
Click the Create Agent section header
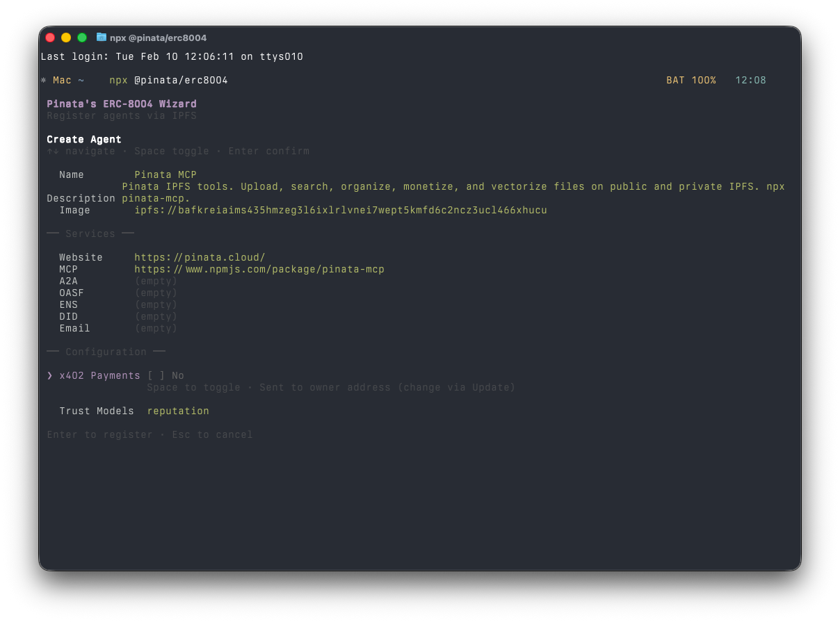tap(83, 139)
